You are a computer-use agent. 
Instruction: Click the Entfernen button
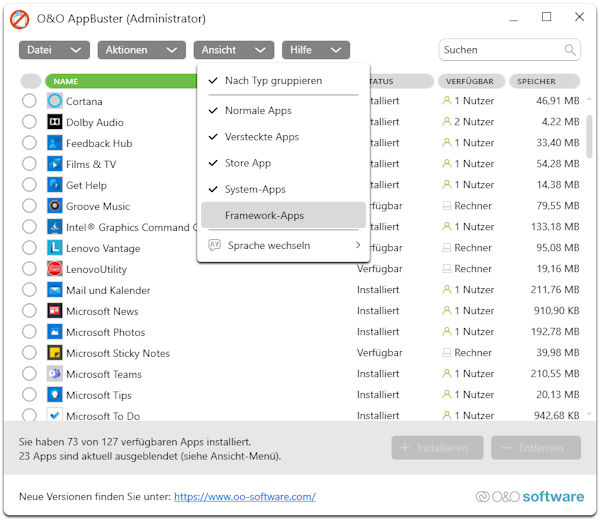536,448
